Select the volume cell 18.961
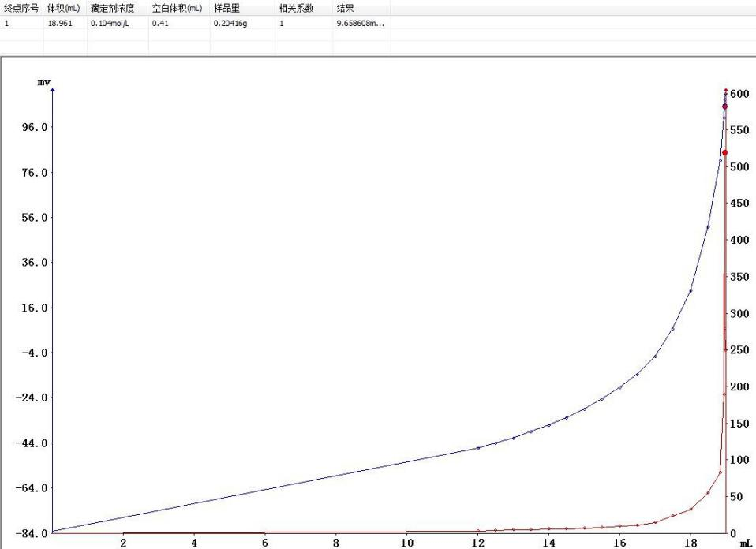The height and width of the screenshot is (549, 756). pyautogui.click(x=58, y=24)
